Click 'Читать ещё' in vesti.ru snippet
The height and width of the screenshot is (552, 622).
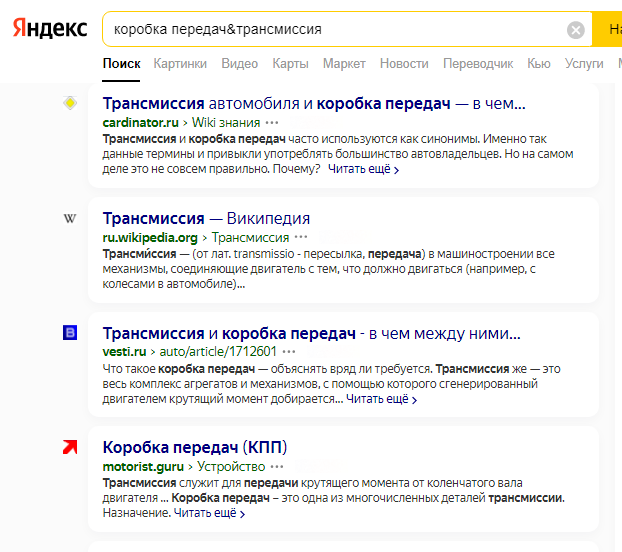tap(381, 399)
